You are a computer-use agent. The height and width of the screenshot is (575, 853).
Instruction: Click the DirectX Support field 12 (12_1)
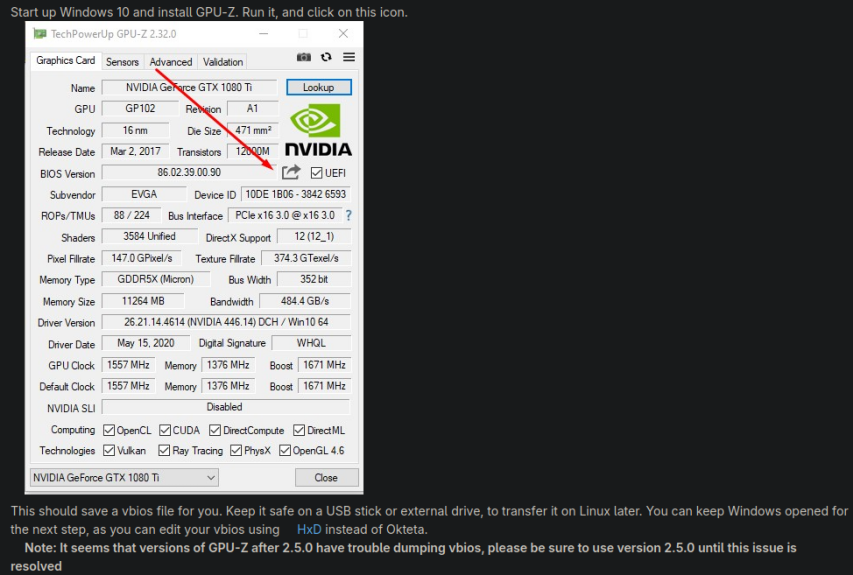[314, 237]
